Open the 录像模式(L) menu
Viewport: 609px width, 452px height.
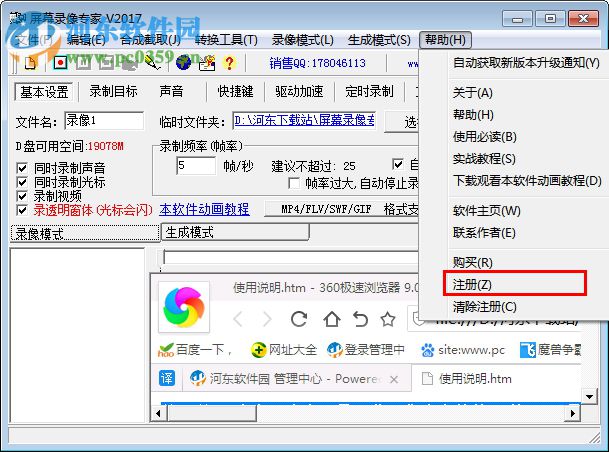[x=303, y=40]
